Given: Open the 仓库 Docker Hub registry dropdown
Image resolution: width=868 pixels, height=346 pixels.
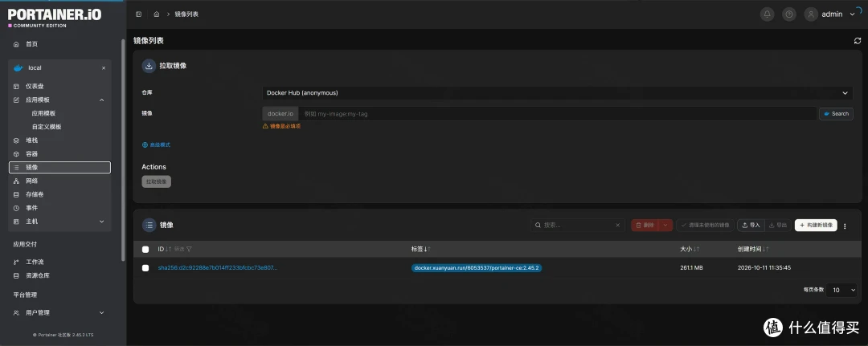Looking at the screenshot, I should [558, 93].
